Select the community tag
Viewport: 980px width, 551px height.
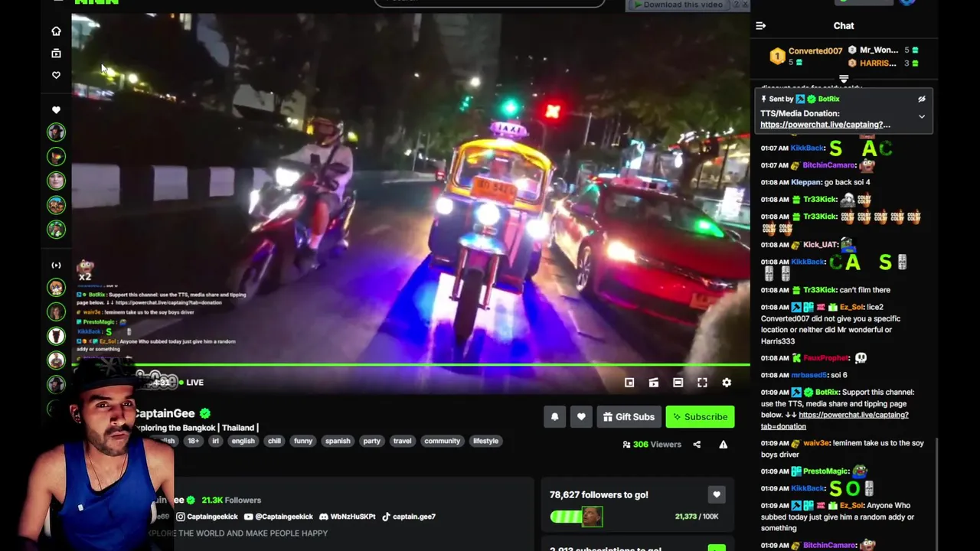[442, 441]
